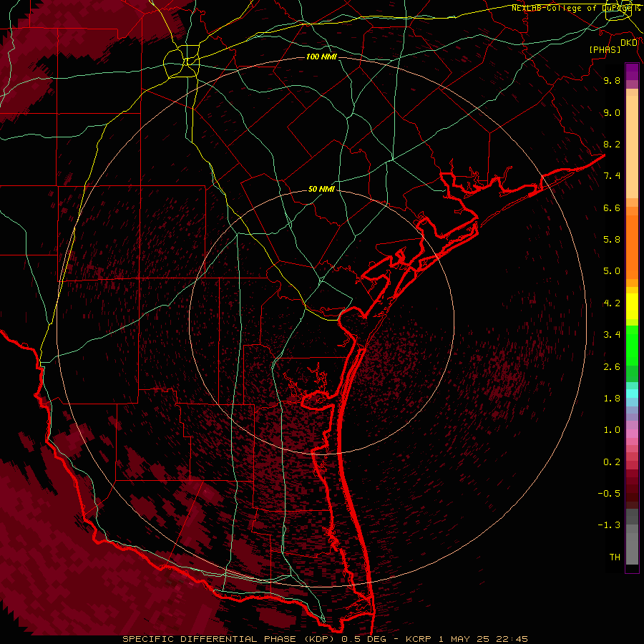Click the 5.0 value on the color scale
This screenshot has height=644, width=644.
[x=612, y=271]
